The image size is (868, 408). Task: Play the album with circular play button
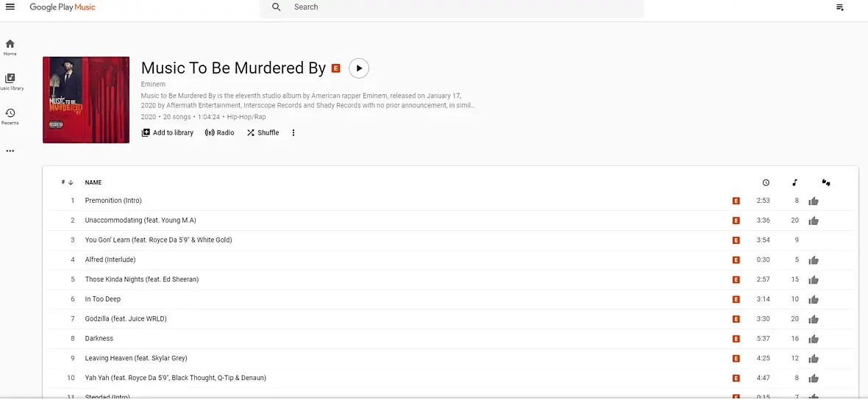click(359, 68)
